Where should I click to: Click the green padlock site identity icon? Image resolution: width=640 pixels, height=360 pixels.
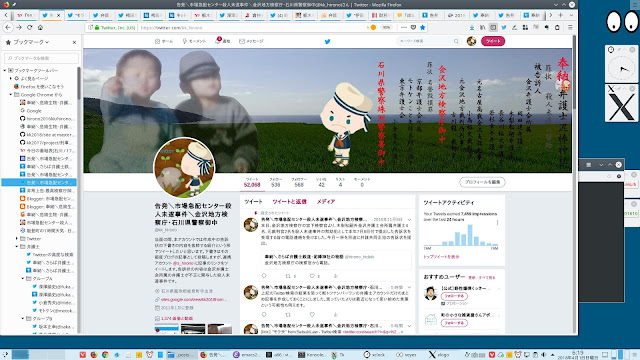pyautogui.click(x=97, y=27)
